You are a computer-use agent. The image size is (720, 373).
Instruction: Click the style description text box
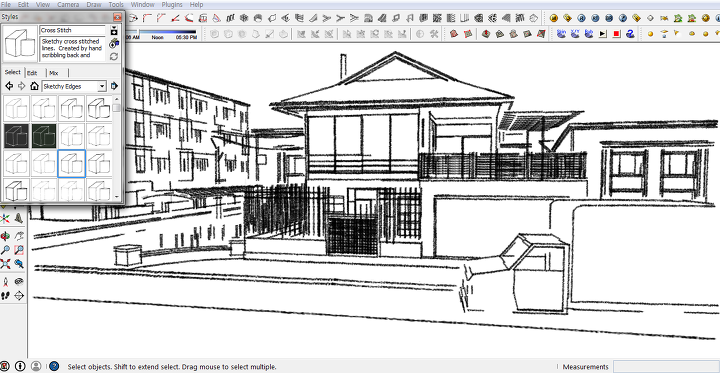pyautogui.click(x=72, y=49)
